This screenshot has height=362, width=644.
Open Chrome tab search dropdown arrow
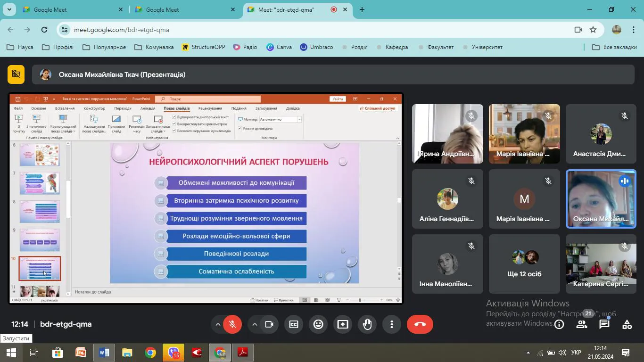pos(9,9)
